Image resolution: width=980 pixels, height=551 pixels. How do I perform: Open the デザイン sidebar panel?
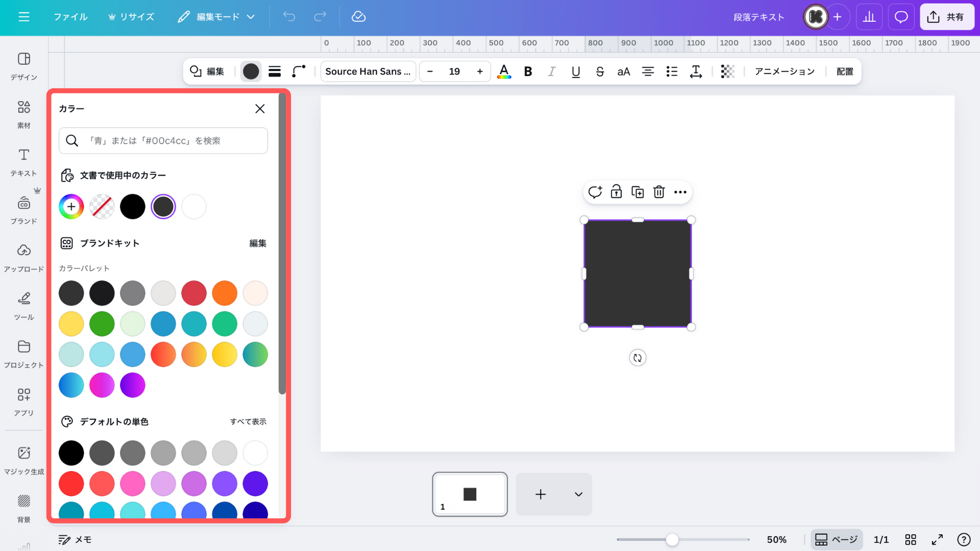coord(24,66)
